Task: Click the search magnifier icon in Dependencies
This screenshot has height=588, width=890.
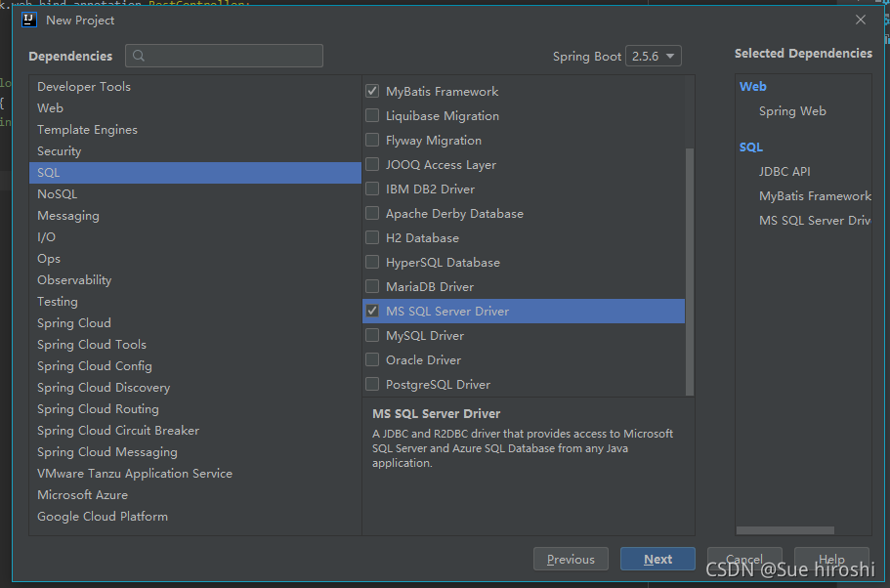Action: click(139, 56)
